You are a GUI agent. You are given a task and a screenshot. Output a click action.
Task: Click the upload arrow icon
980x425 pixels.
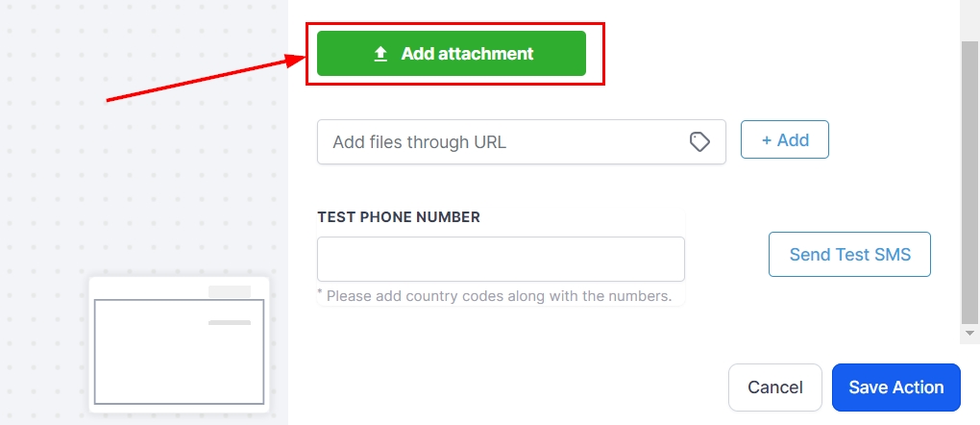point(380,55)
